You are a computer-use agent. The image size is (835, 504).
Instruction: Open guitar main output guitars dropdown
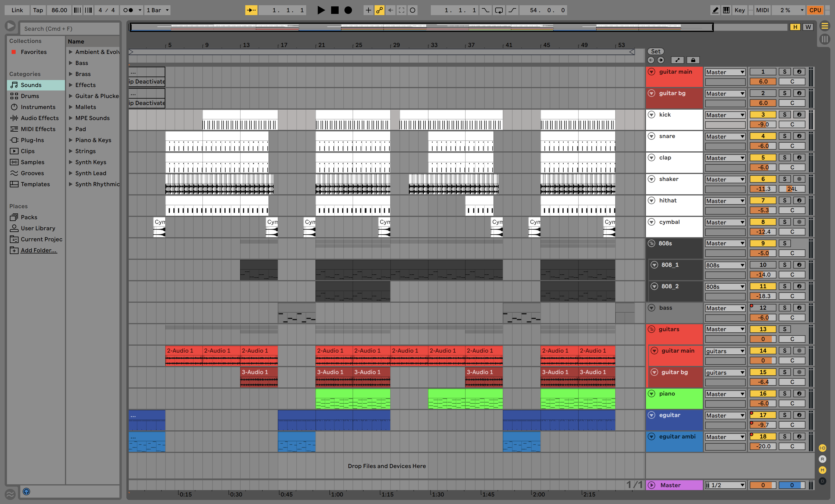[725, 351]
